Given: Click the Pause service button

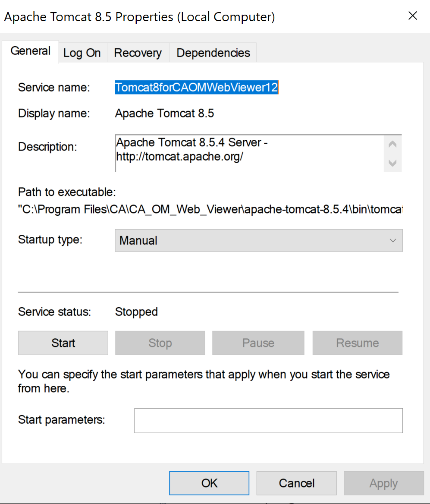Looking at the screenshot, I should point(258,343).
